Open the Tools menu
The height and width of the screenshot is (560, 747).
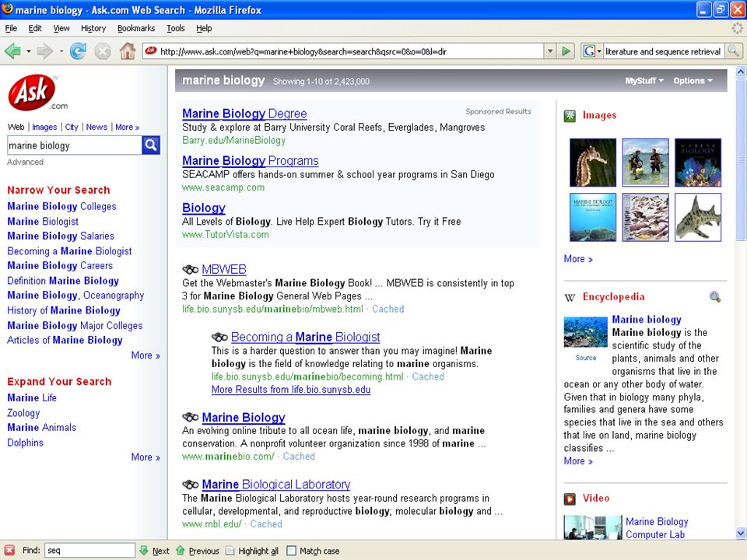coord(175,28)
